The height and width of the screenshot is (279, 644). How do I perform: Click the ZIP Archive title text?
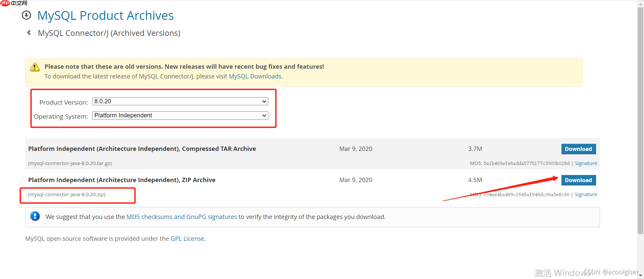tap(122, 180)
